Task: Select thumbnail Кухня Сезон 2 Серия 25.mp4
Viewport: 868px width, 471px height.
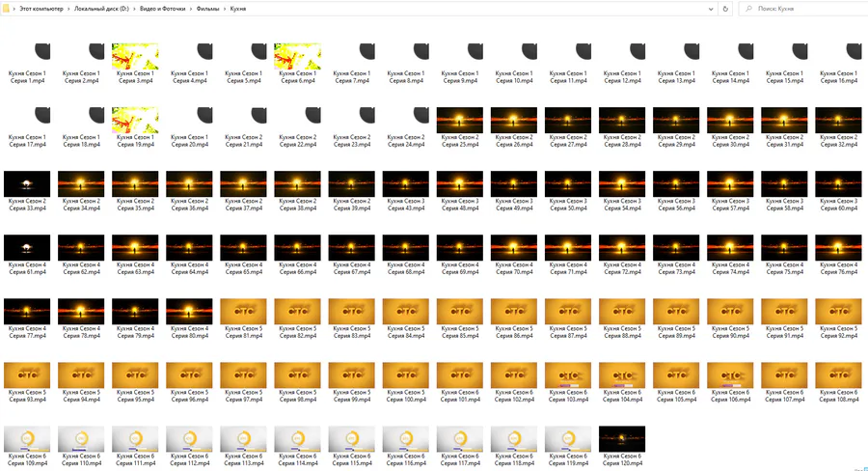Action: [x=459, y=120]
